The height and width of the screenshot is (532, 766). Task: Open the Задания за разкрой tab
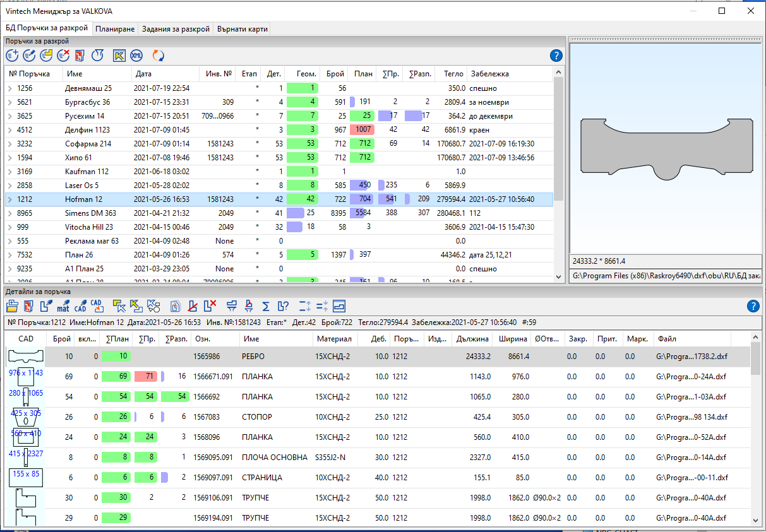pyautogui.click(x=176, y=29)
